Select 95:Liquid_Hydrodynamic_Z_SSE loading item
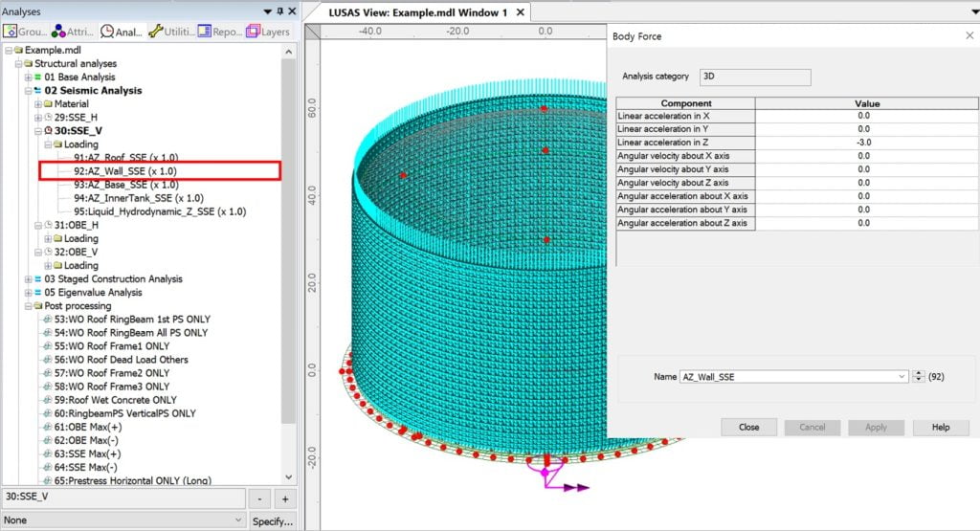Screen dimensions: 980x531 point(159,211)
